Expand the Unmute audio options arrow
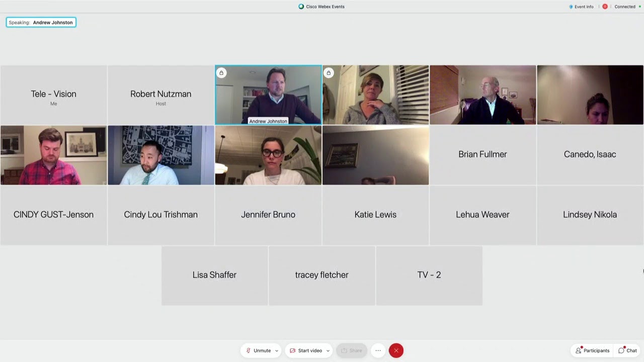Screen dimensions: 644x362 [277, 350]
